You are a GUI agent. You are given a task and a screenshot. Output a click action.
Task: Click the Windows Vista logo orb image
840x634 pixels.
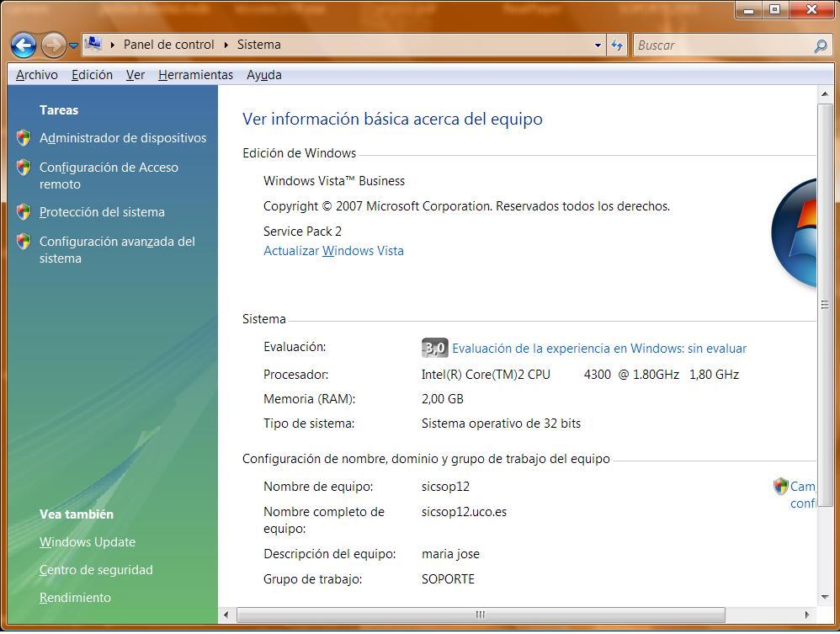(794, 234)
